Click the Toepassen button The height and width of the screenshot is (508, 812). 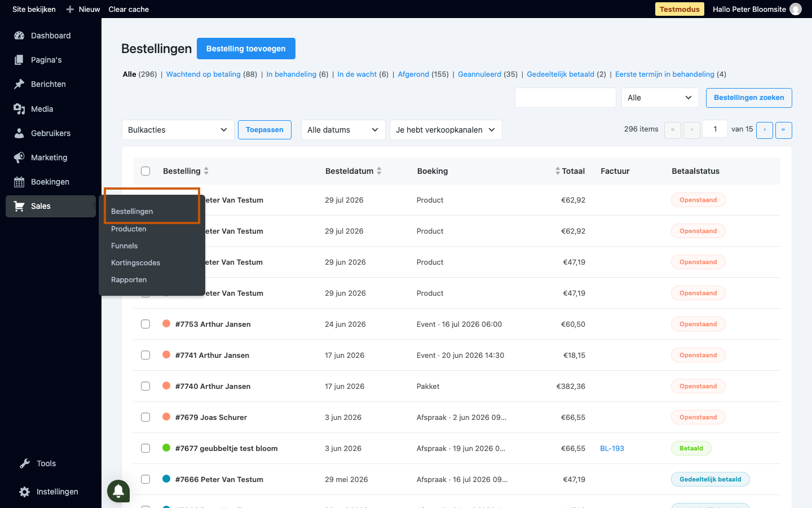pyautogui.click(x=264, y=130)
